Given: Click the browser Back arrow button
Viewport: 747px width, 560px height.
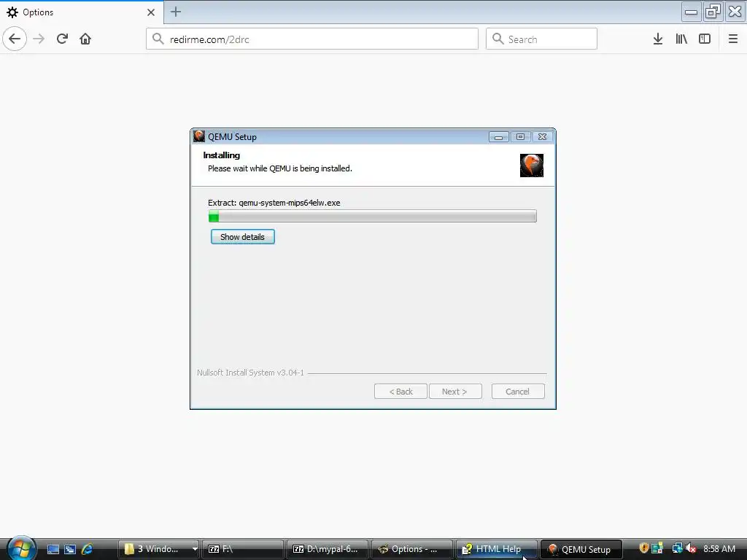Looking at the screenshot, I should pyautogui.click(x=15, y=39).
